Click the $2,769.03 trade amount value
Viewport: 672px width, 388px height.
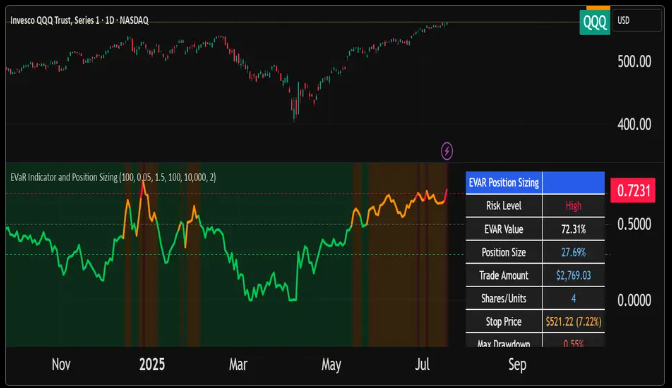[x=573, y=276]
